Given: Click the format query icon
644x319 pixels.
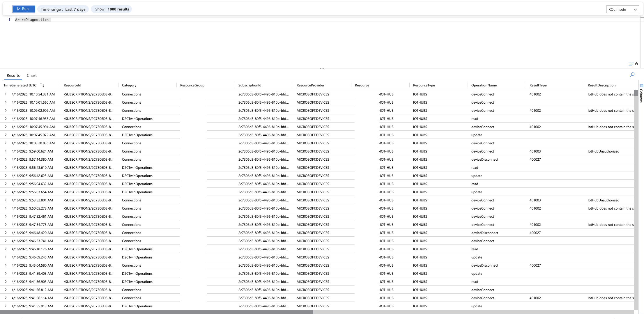Looking at the screenshot, I should tap(631, 64).
